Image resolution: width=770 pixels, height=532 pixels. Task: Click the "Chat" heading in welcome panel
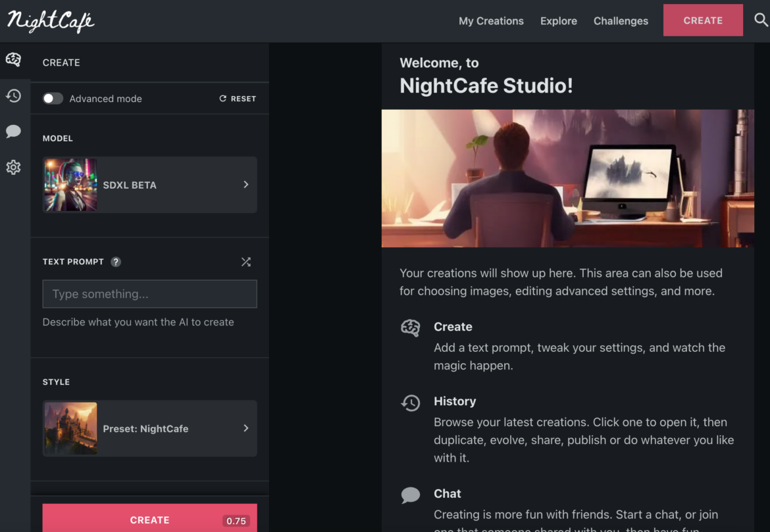tap(448, 494)
